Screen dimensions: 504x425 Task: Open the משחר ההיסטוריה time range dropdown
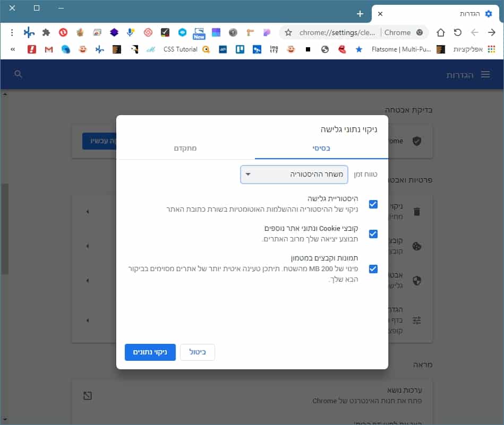point(294,174)
